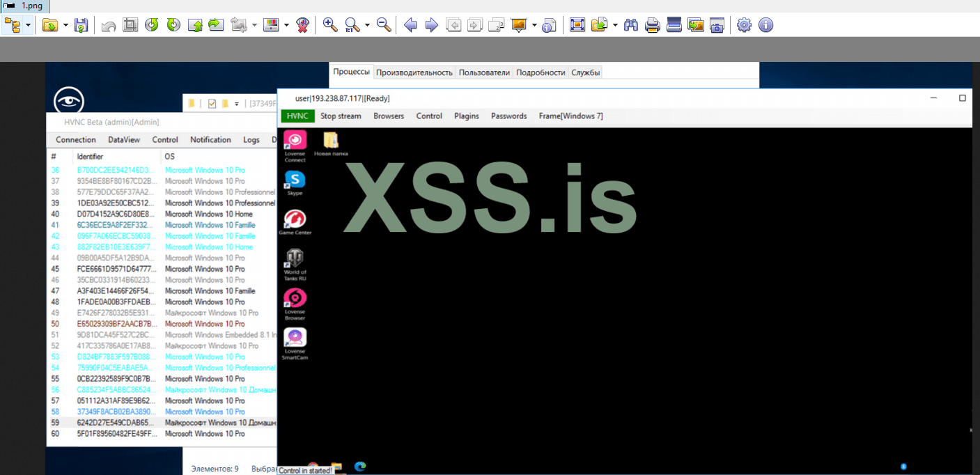The image size is (980, 475).
Task: Click the full screen view icon
Action: pyautogui.click(x=577, y=26)
